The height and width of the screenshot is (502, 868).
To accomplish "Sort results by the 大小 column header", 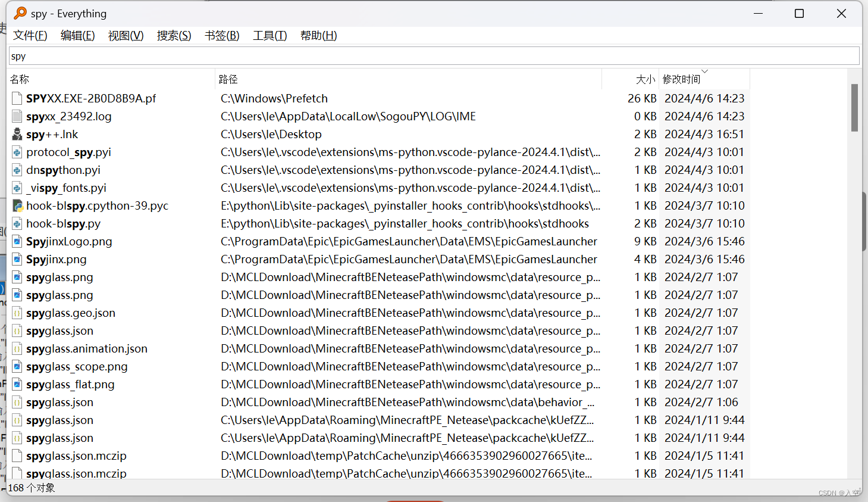I will [630, 79].
